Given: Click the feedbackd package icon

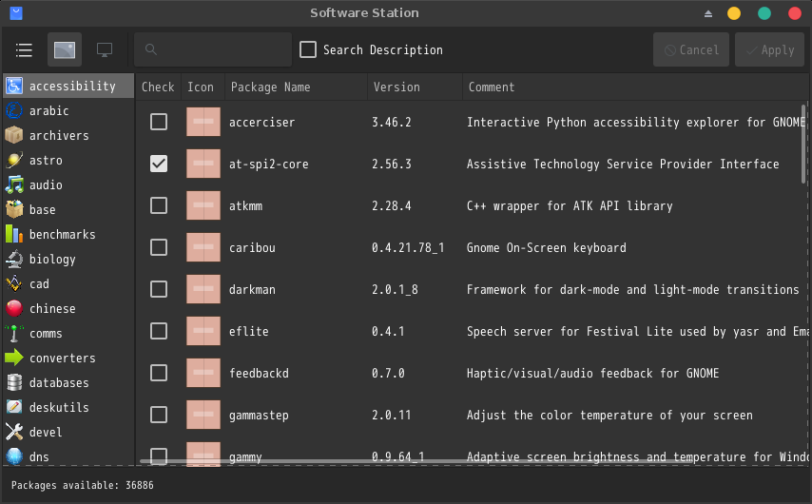Looking at the screenshot, I should click(x=203, y=373).
